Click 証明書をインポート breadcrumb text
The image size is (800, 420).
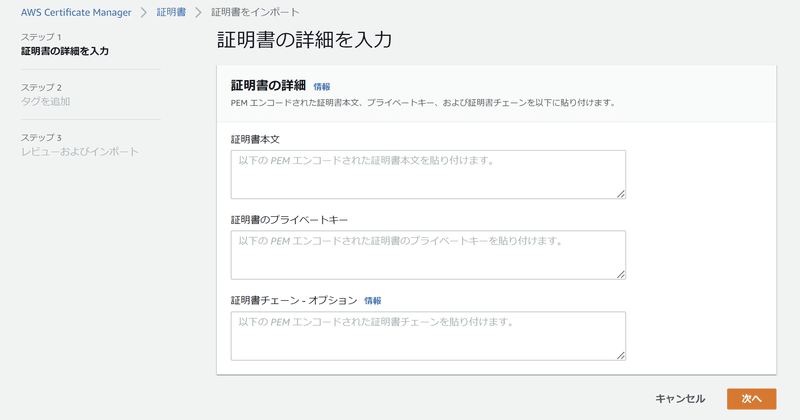point(255,12)
